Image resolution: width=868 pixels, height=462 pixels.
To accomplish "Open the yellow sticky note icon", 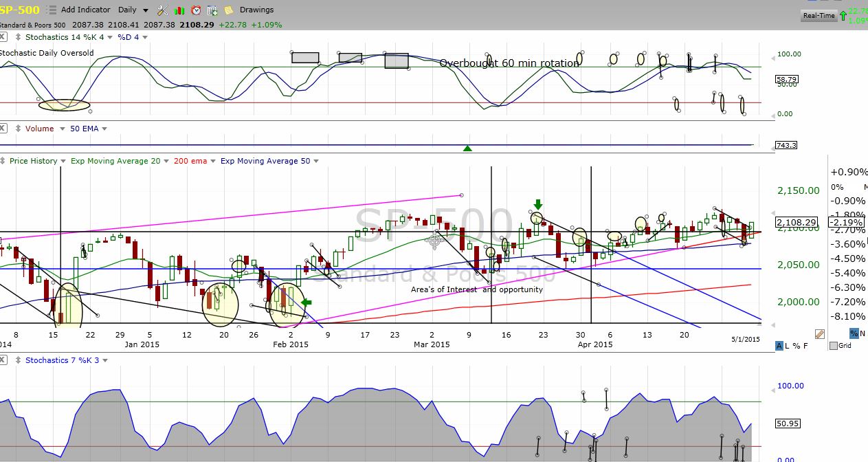I will 229,10.
